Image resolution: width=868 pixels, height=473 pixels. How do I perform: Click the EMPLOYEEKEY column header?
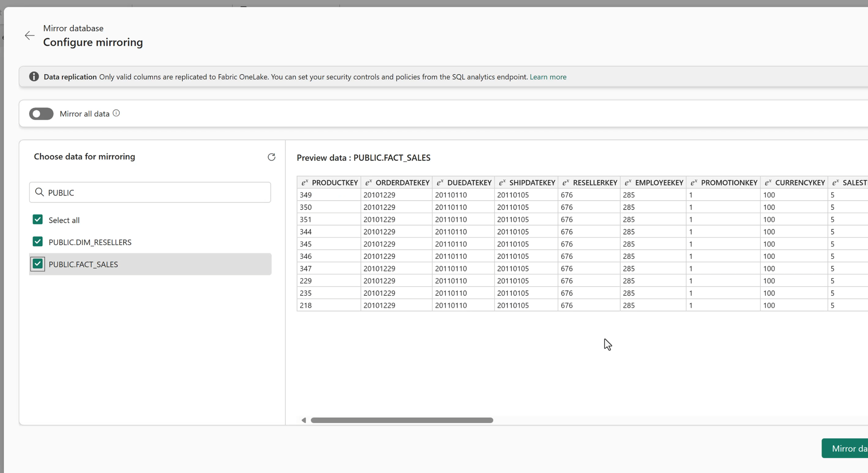click(659, 183)
